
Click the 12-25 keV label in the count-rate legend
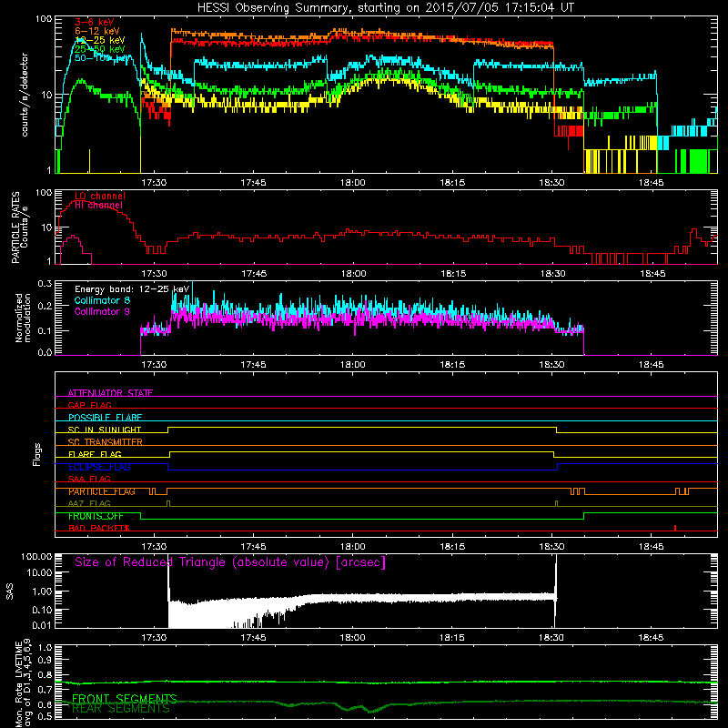click(x=100, y=40)
